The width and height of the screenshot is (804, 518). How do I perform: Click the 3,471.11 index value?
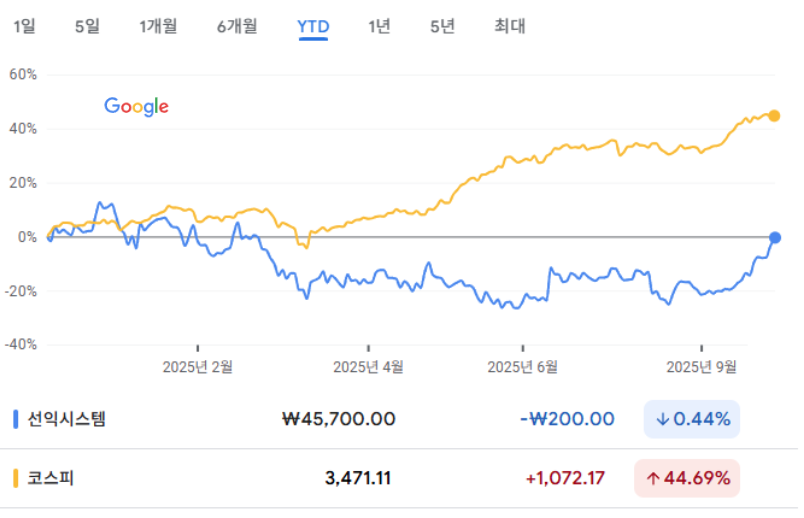tap(358, 478)
